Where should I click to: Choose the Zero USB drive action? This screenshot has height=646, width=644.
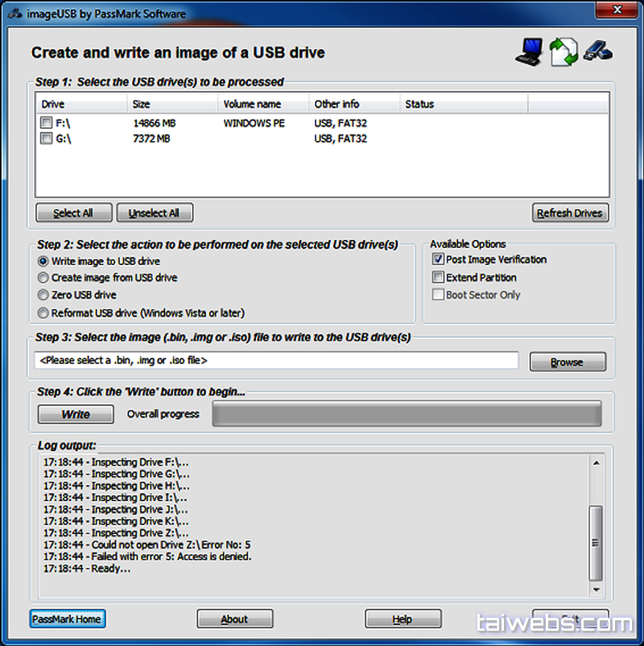click(43, 295)
